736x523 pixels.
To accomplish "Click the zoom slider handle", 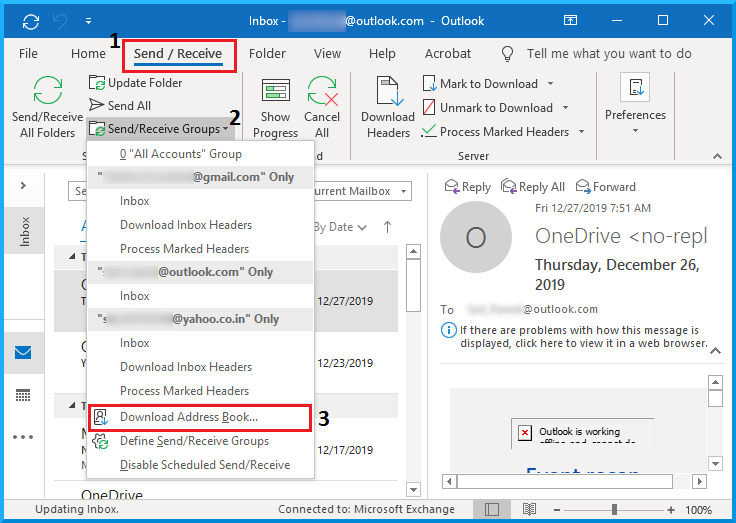I will (x=614, y=509).
